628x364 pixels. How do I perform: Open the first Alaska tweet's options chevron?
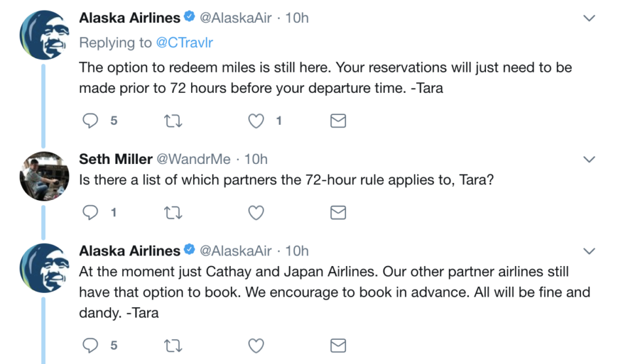pos(589,18)
